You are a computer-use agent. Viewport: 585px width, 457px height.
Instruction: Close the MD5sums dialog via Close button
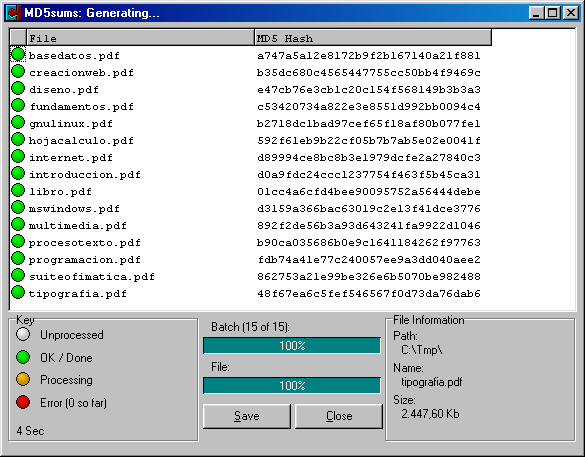(x=339, y=416)
